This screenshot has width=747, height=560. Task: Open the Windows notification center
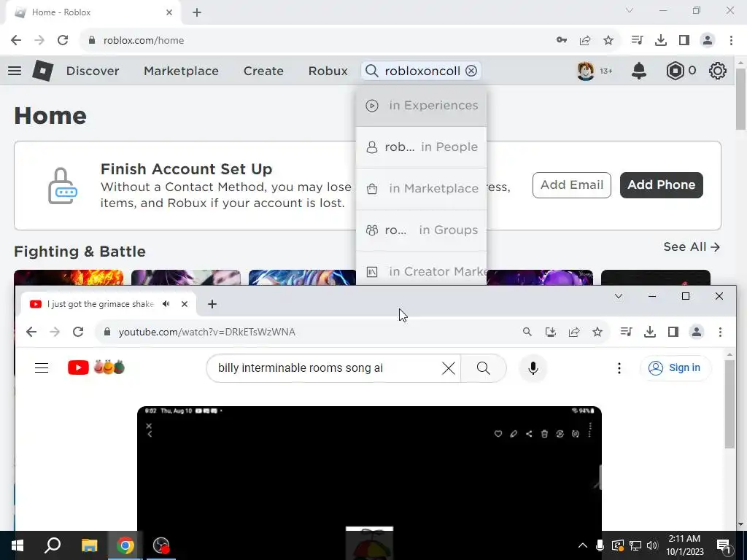[x=724, y=545]
